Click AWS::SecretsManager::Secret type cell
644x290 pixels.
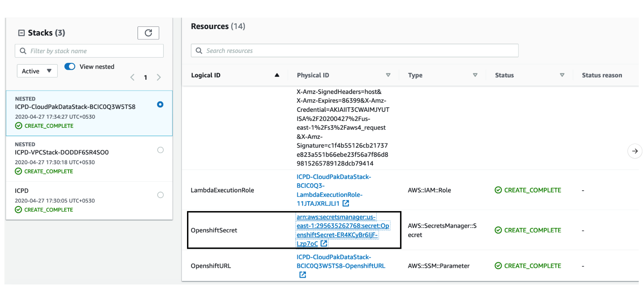coord(442,231)
